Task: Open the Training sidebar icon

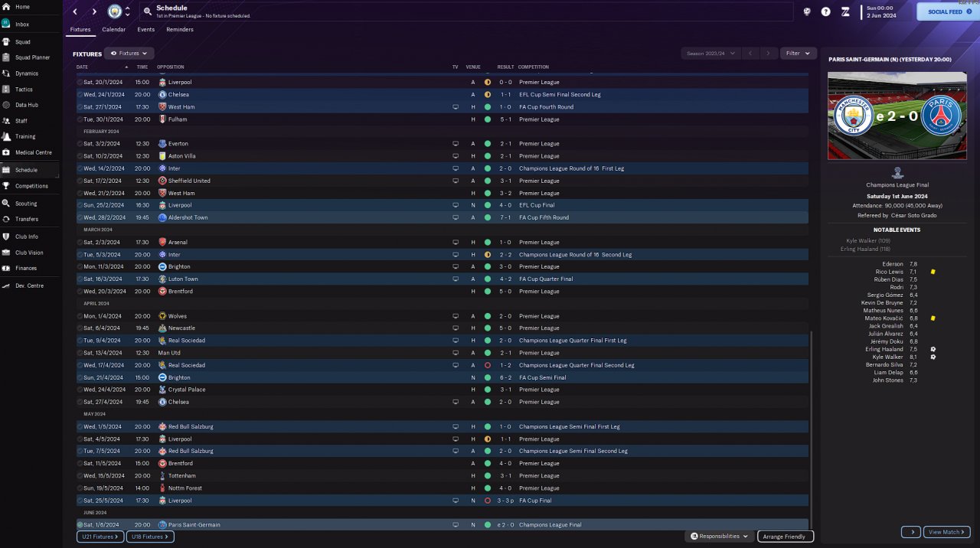Action: 7,136
